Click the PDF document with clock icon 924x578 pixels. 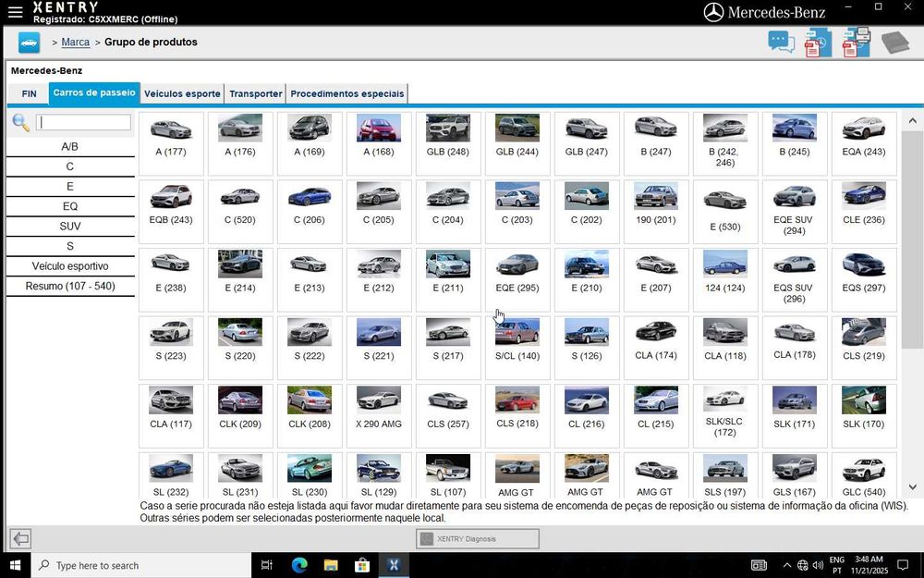coord(818,43)
